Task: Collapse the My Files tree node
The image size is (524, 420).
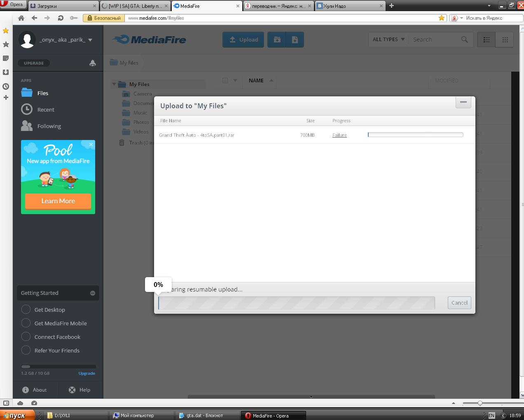Action: pos(114,84)
